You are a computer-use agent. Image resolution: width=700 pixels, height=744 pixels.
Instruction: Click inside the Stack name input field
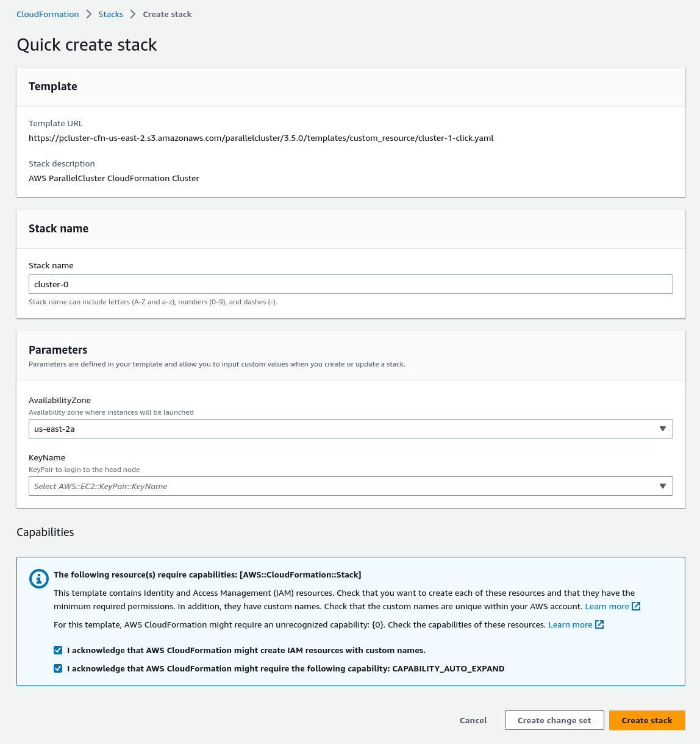351,284
